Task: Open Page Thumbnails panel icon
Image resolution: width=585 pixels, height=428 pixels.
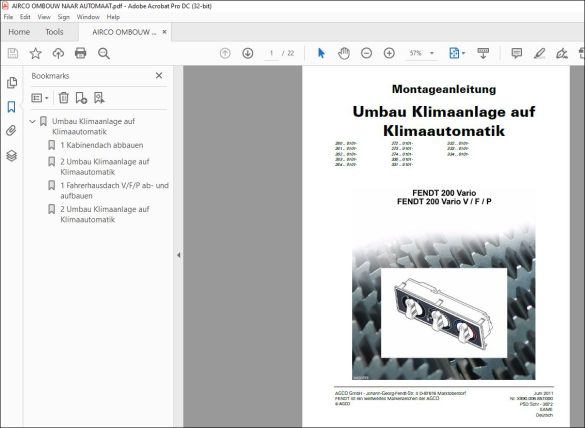Action: (12, 82)
